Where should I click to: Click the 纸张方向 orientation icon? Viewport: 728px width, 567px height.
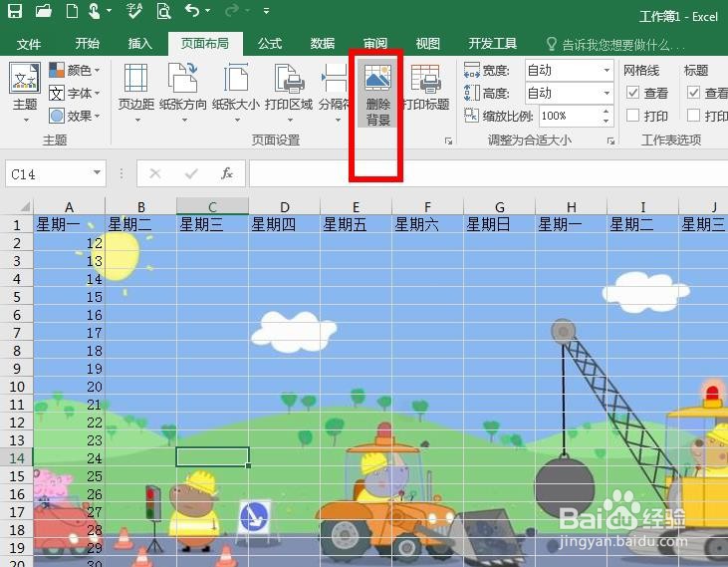(x=183, y=78)
